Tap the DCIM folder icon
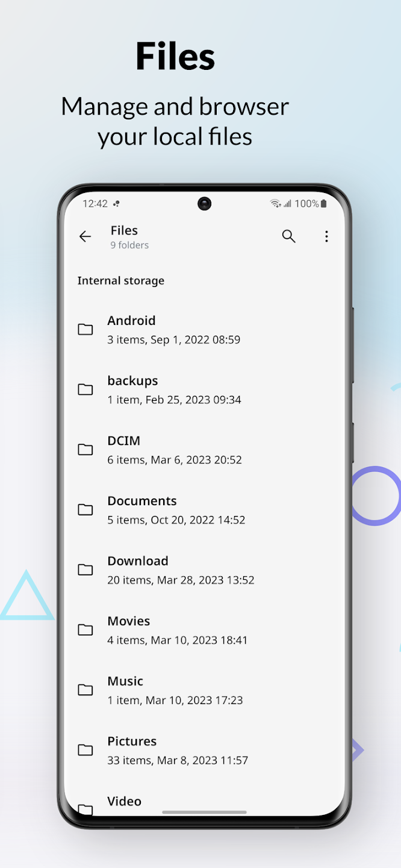This screenshot has height=868, width=401. (85, 450)
